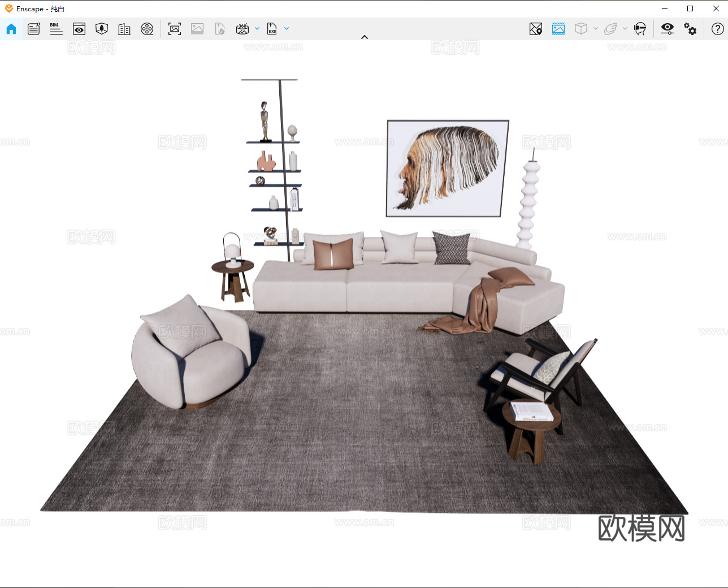Screen dimensions: 728x588
Task: Click the fly/walk wing navigation icon
Action: point(610,29)
